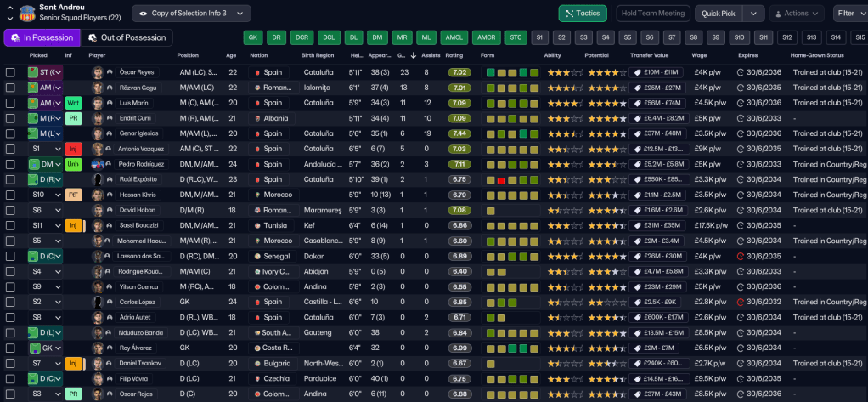
Task: Click the Sant Andreu club badge
Action: (27, 14)
